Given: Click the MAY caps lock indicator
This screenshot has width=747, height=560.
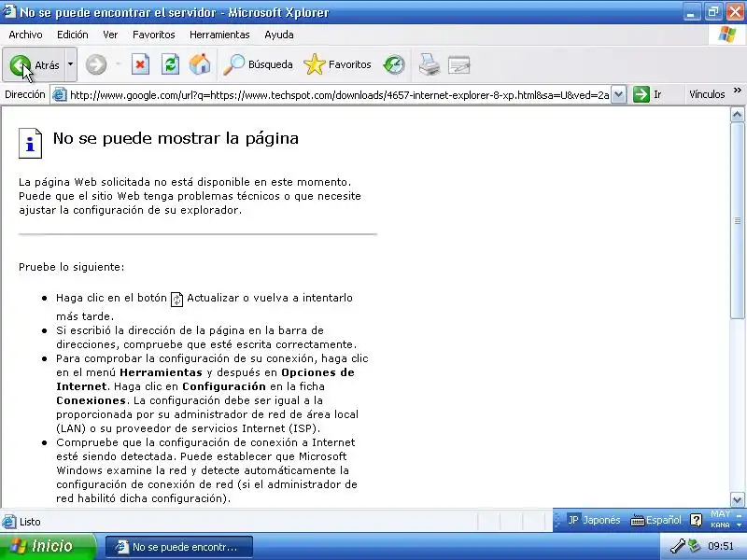Looking at the screenshot, I should [720, 514].
